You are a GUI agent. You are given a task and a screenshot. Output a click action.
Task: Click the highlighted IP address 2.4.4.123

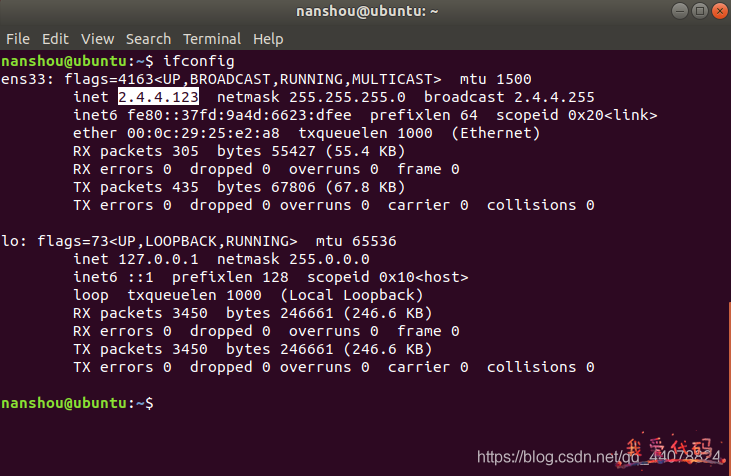coord(159,97)
